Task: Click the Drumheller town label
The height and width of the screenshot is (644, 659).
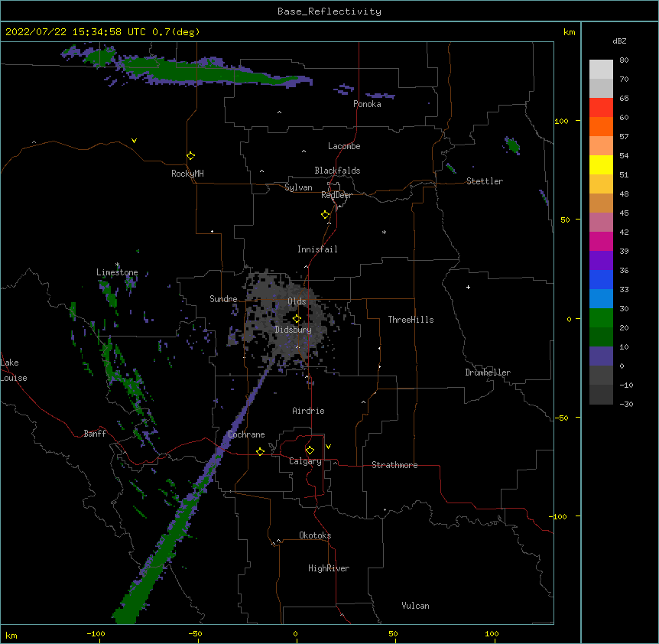Action: pos(488,372)
